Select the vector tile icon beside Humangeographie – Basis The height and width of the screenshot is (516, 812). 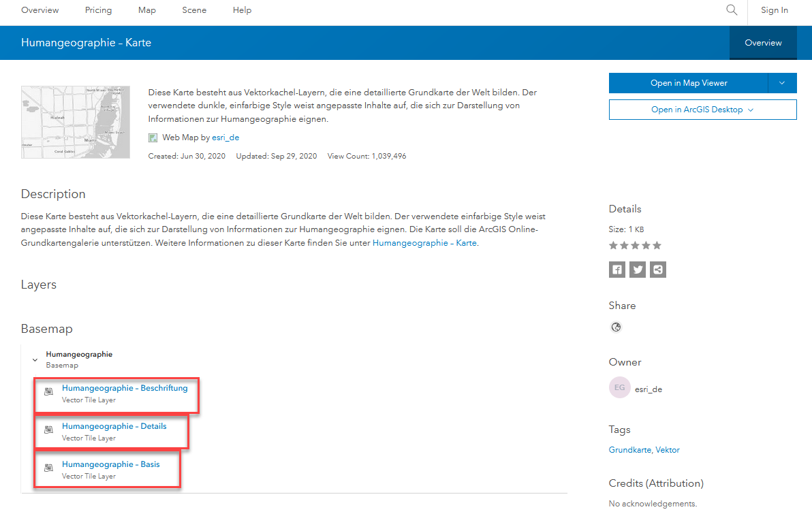coord(48,467)
